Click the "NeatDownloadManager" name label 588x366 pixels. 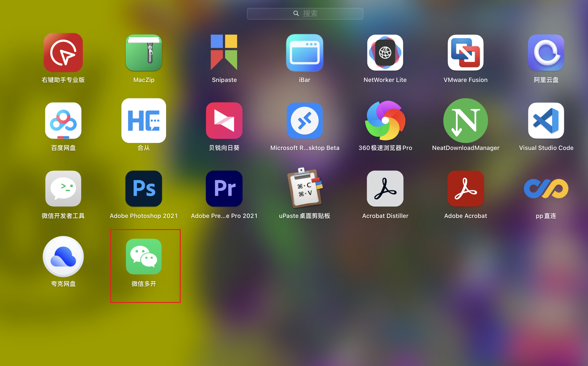(x=466, y=148)
